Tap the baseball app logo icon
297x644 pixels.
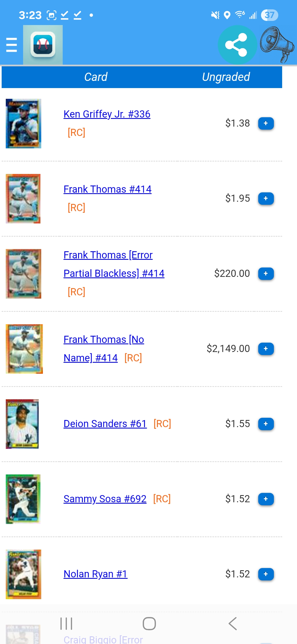click(43, 45)
